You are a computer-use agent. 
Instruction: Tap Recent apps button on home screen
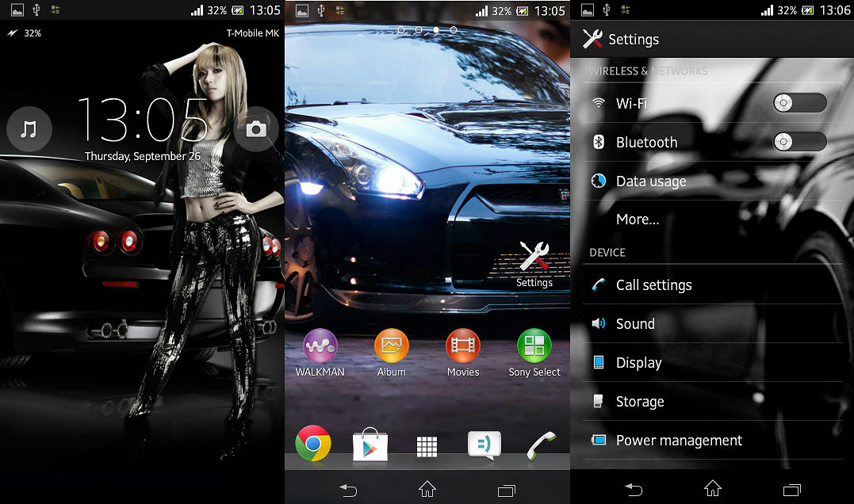[x=507, y=491]
